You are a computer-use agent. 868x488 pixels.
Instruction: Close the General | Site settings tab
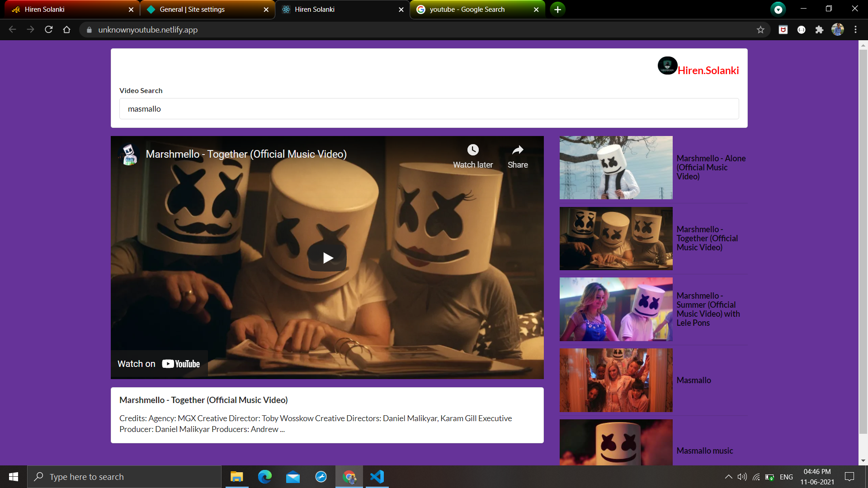(266, 9)
